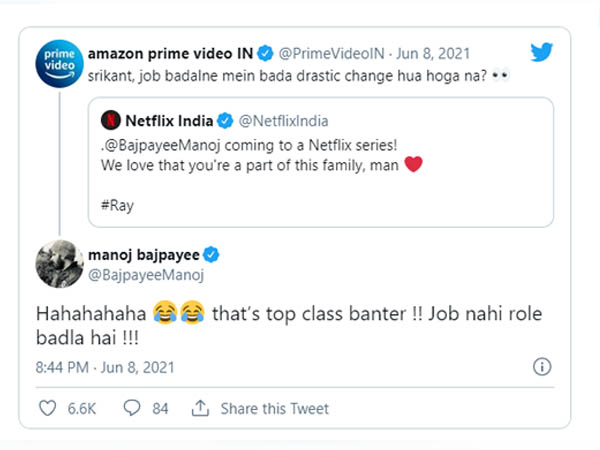Open replies via the speech bubble icon
The height and width of the screenshot is (450, 600).
click(x=131, y=408)
